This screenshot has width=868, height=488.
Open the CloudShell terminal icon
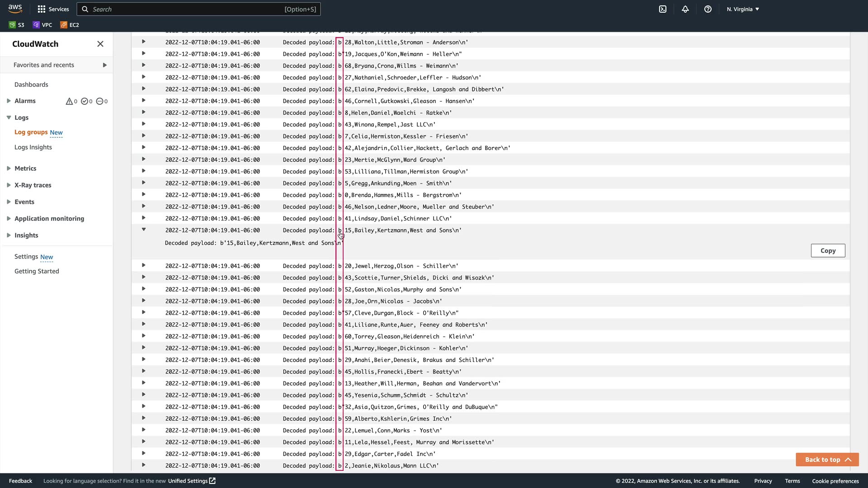(663, 9)
